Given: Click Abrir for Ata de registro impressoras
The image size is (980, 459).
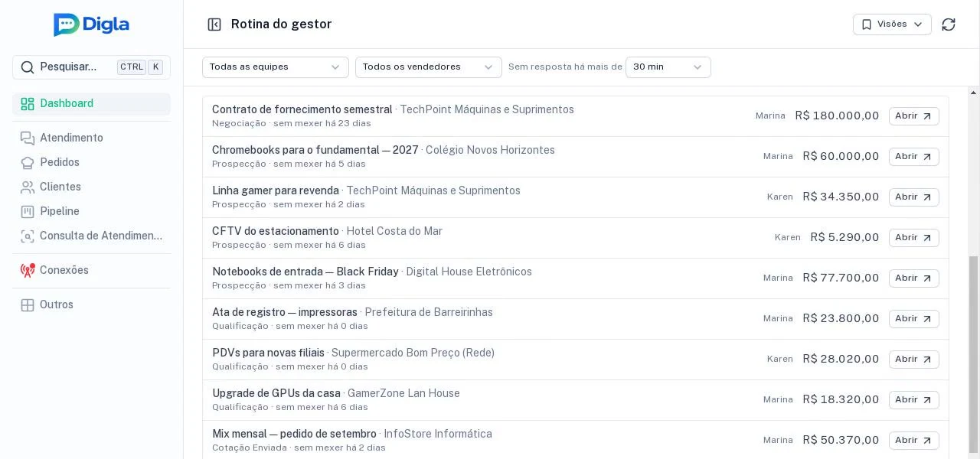Looking at the screenshot, I should [914, 319].
